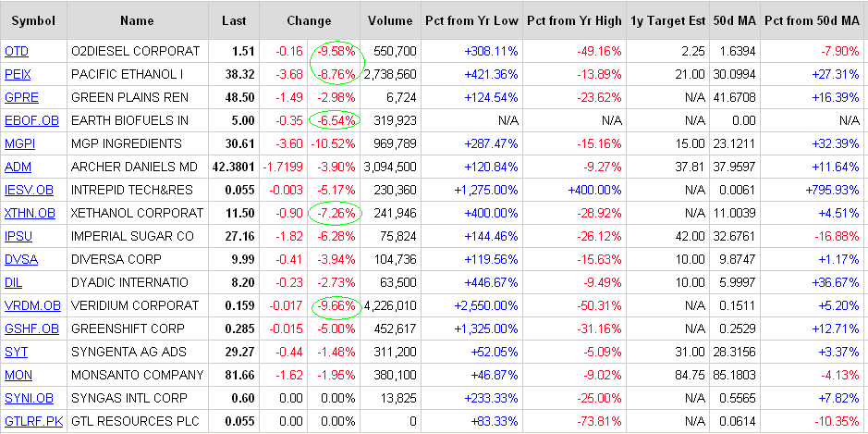
Task: Open the VRDM.OB ticker link
Action: tap(32, 305)
